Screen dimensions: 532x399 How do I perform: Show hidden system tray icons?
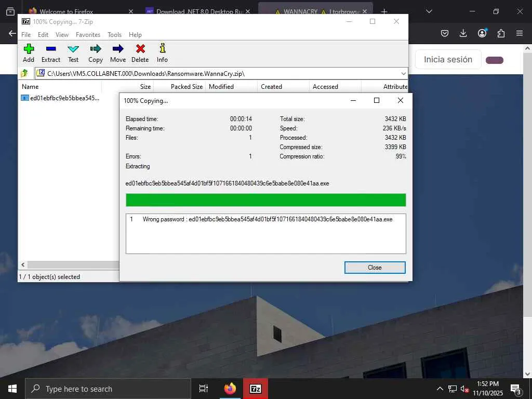click(440, 389)
